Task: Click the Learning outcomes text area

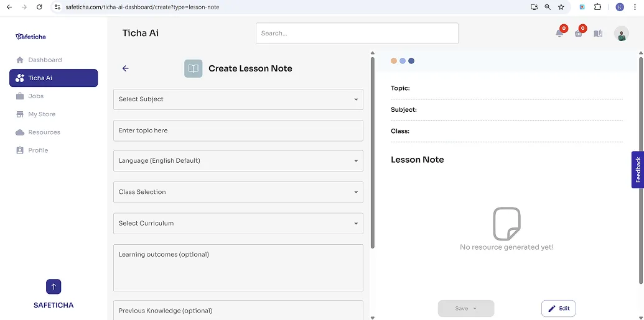Action: (238, 268)
